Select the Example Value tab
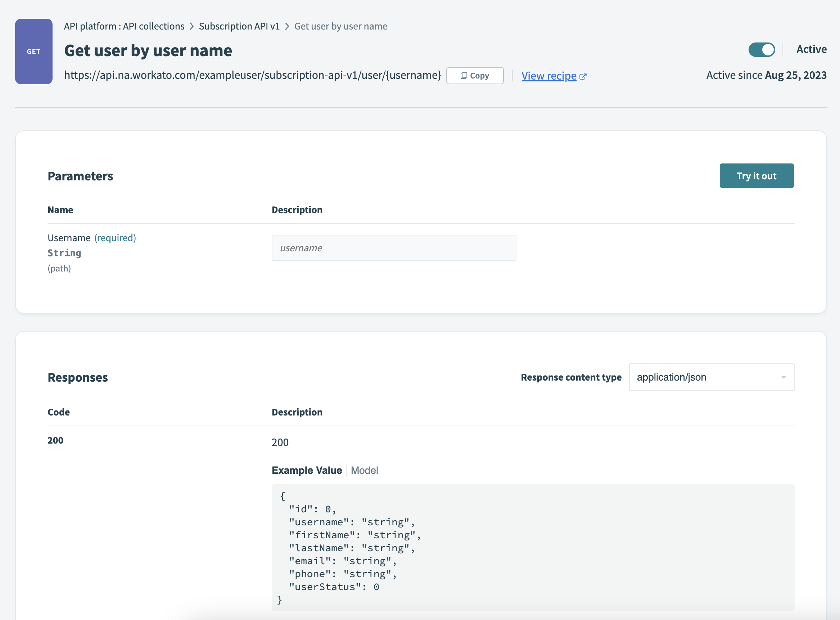 coord(307,470)
